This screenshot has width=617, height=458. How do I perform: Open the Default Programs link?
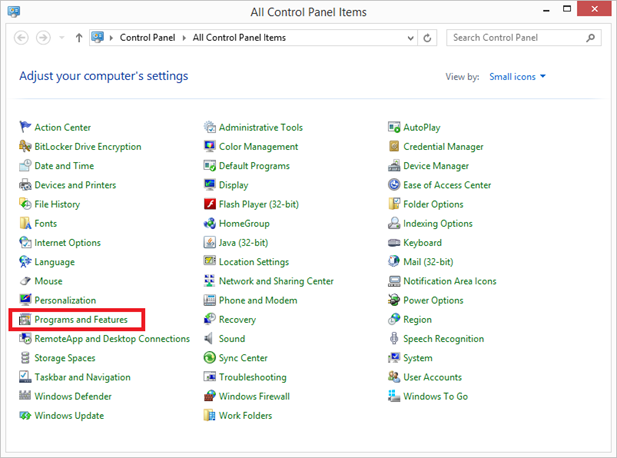coord(254,166)
